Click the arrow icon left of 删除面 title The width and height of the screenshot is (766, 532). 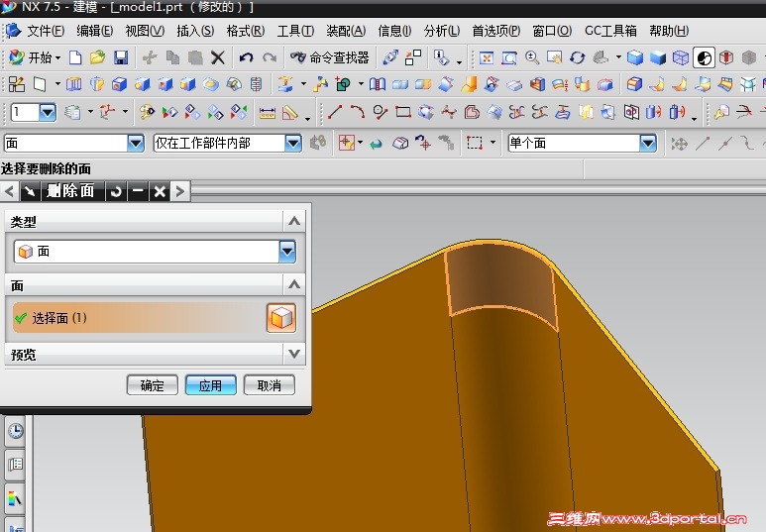(31, 191)
